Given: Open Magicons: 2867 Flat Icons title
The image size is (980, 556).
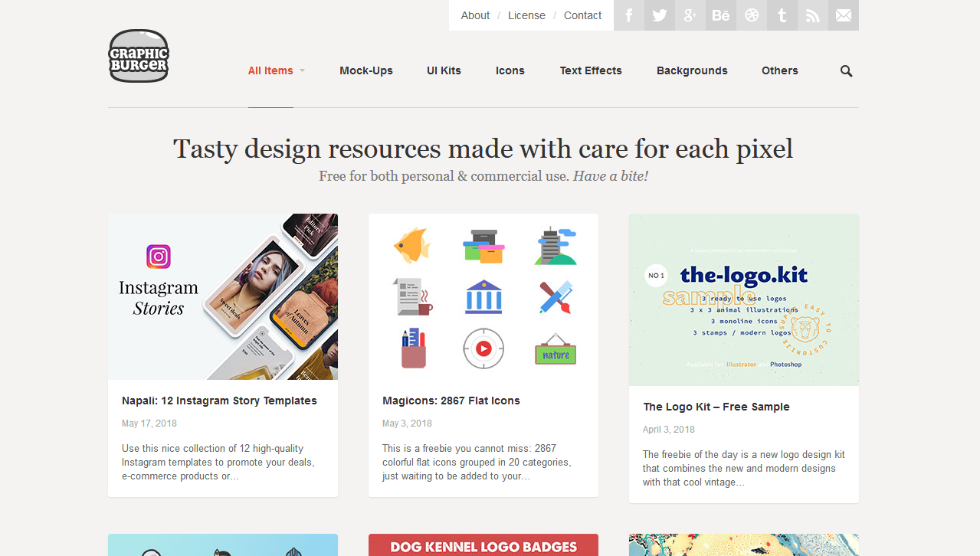Looking at the screenshot, I should pos(451,401).
